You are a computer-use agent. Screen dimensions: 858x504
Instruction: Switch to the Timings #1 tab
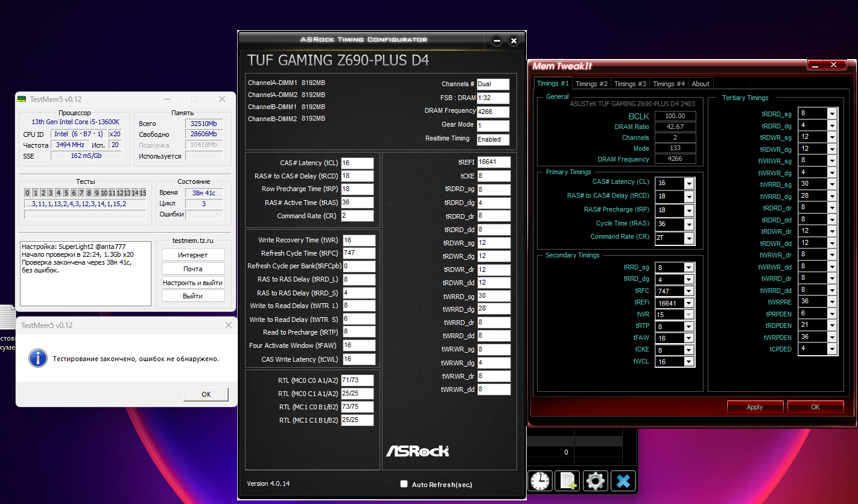pos(553,84)
